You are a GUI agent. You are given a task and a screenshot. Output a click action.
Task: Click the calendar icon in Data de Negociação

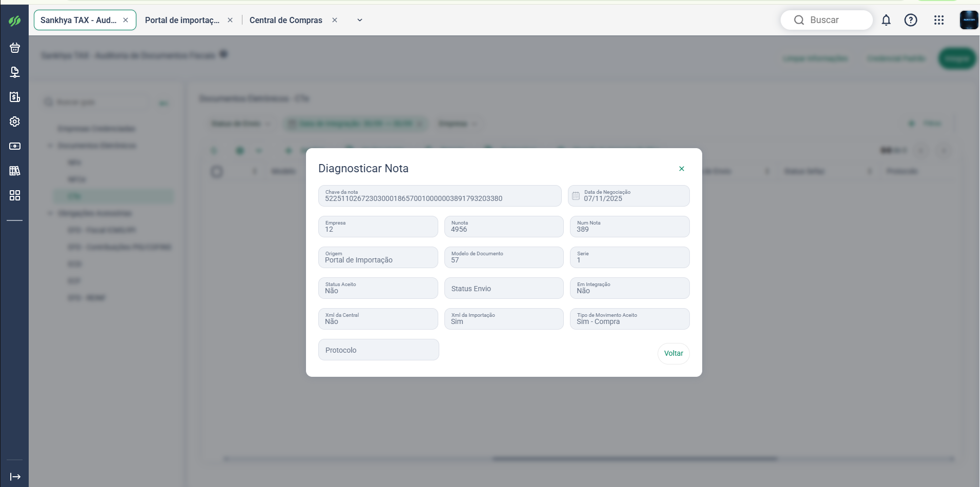click(576, 196)
